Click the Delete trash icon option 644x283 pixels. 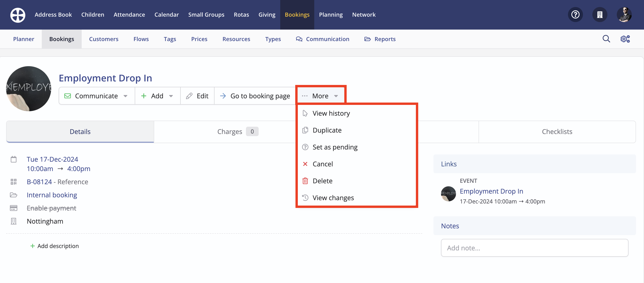point(322,181)
